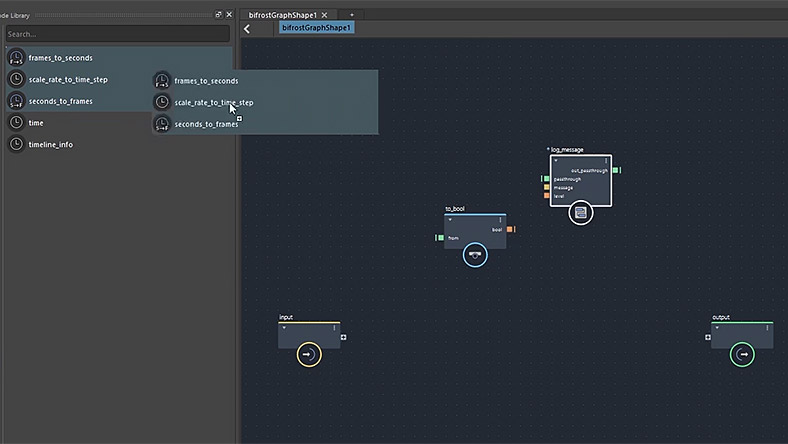Viewport: 788px width, 444px height.
Task: Collapse the to_bool node with its triangle
Action: pyautogui.click(x=450, y=220)
